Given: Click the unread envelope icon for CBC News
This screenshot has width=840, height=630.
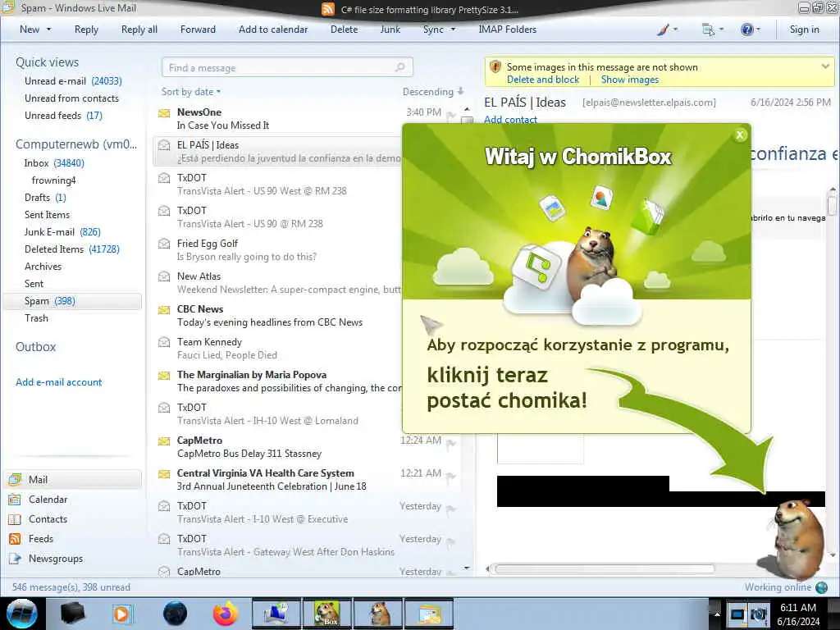Looking at the screenshot, I should coord(164,309).
